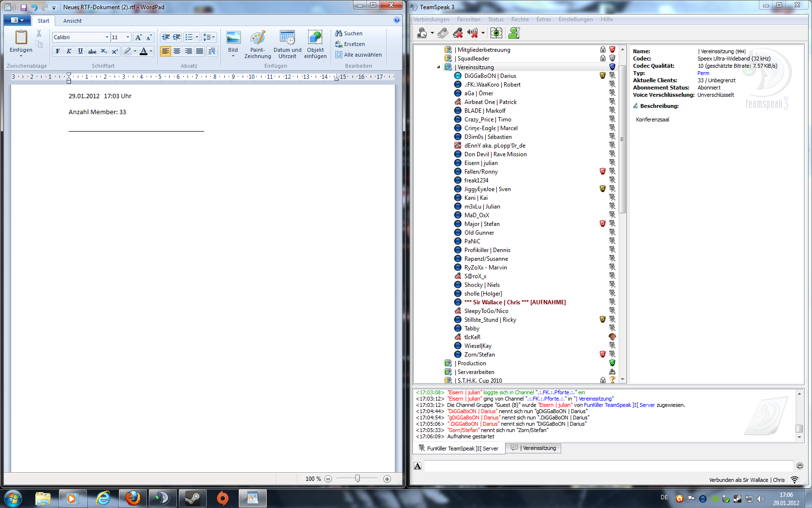Switch to FunKiller TeamSpeak Server chat tab
Screen dimensions: 812x508
coord(458,448)
